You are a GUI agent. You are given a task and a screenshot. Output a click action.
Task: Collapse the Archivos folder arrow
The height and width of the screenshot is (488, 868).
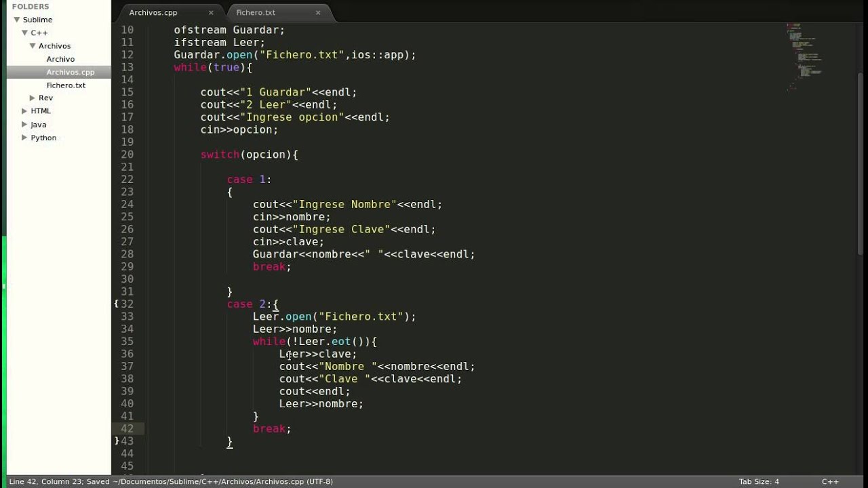[x=33, y=45]
